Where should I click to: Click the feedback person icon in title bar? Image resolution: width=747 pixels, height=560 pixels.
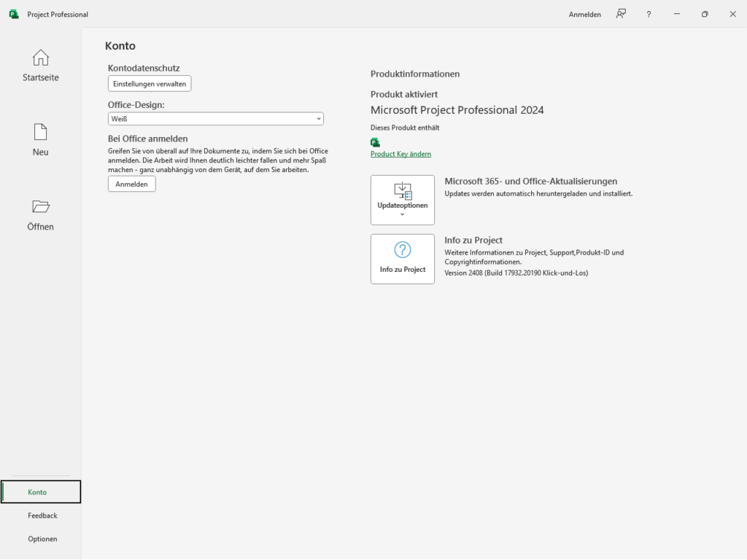(x=621, y=14)
